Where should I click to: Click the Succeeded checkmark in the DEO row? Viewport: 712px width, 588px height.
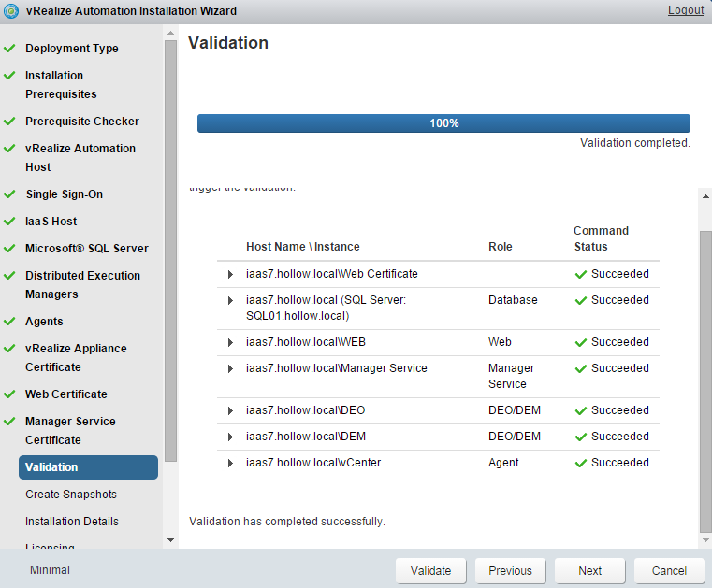[581, 411]
